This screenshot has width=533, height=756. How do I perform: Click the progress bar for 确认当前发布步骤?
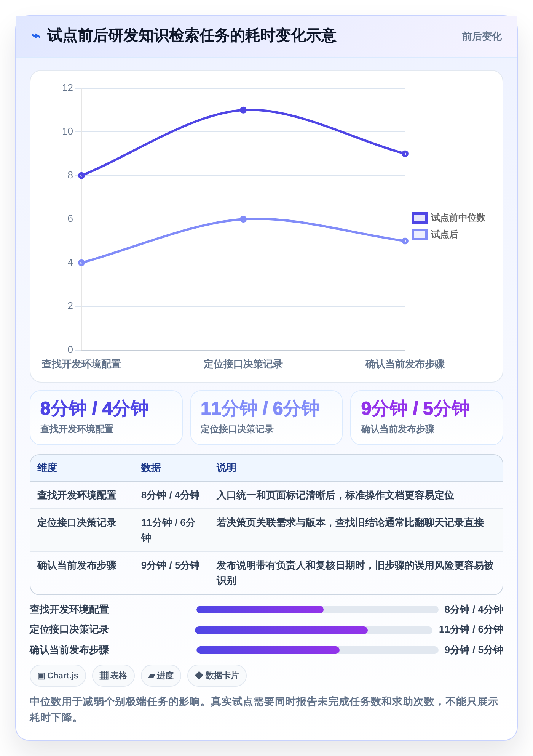[x=318, y=650]
